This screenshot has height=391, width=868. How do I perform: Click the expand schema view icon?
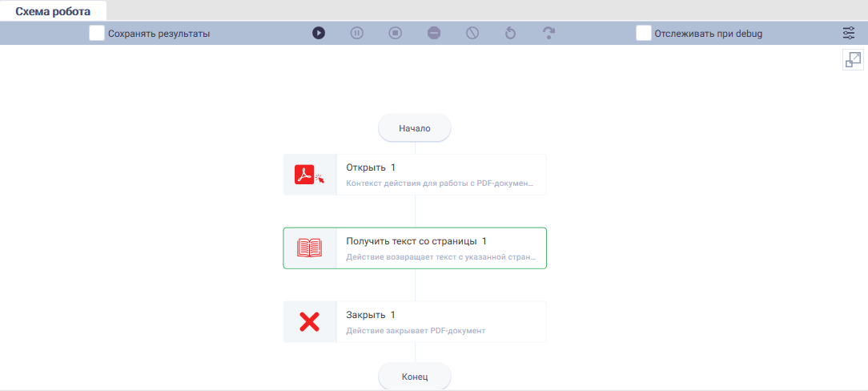pos(853,60)
